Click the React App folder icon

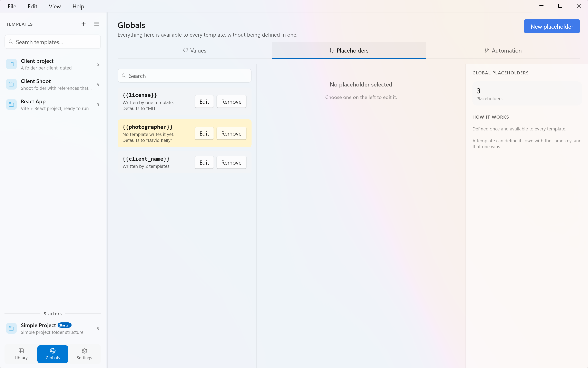[11, 104]
